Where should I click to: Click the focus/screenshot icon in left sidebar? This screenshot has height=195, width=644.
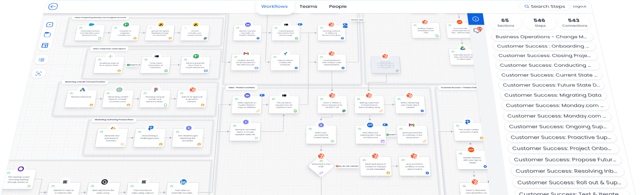pyautogui.click(x=39, y=74)
